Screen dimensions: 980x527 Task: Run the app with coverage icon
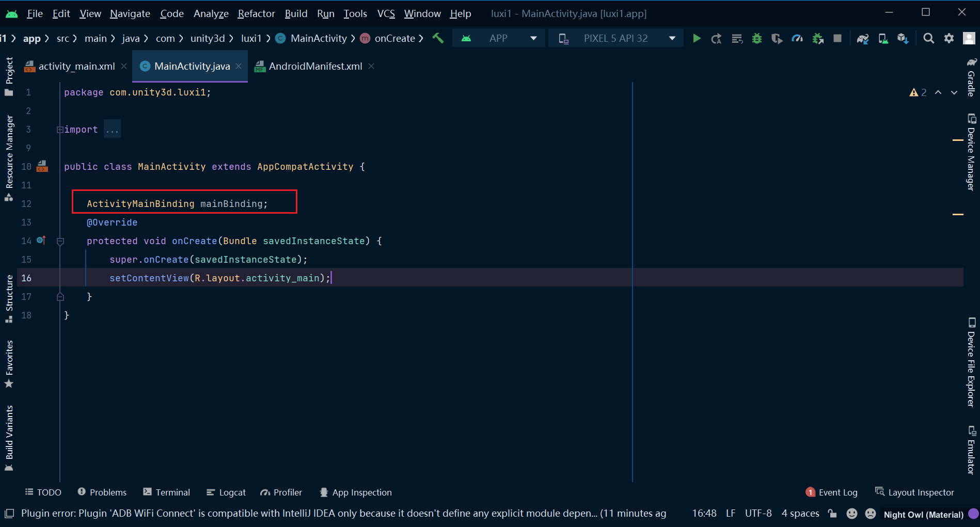pos(777,38)
